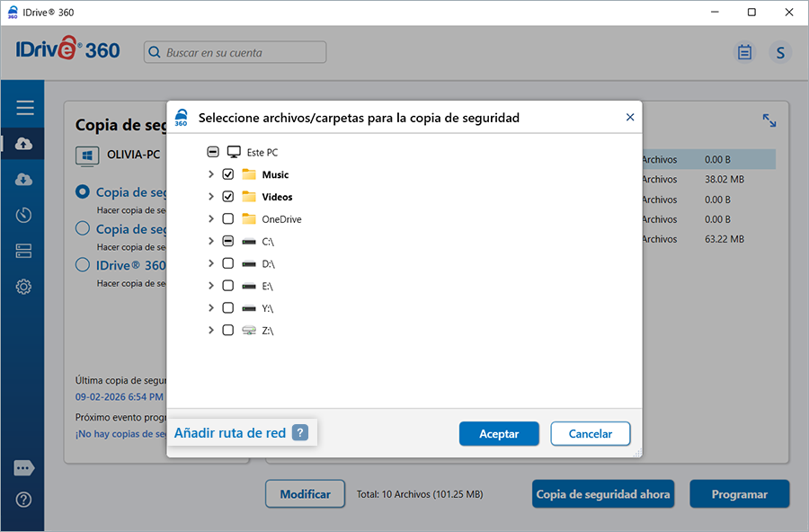The width and height of the screenshot is (809, 532).
Task: Toggle the C:\ drive checkbox
Action: pos(227,241)
